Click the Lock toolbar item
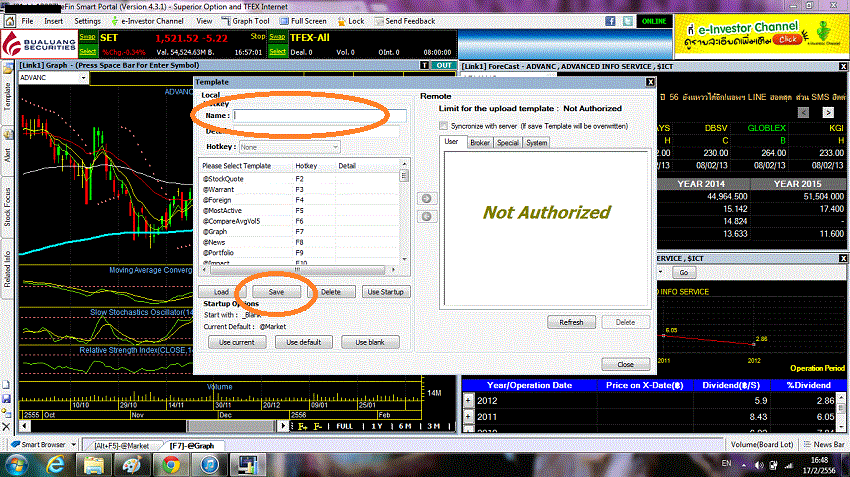This screenshot has height=477, width=850. click(x=351, y=21)
